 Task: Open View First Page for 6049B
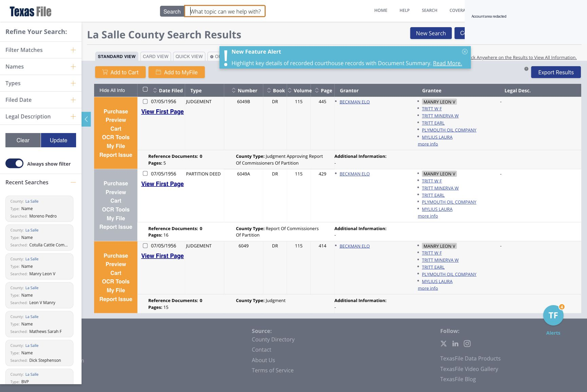tap(162, 112)
